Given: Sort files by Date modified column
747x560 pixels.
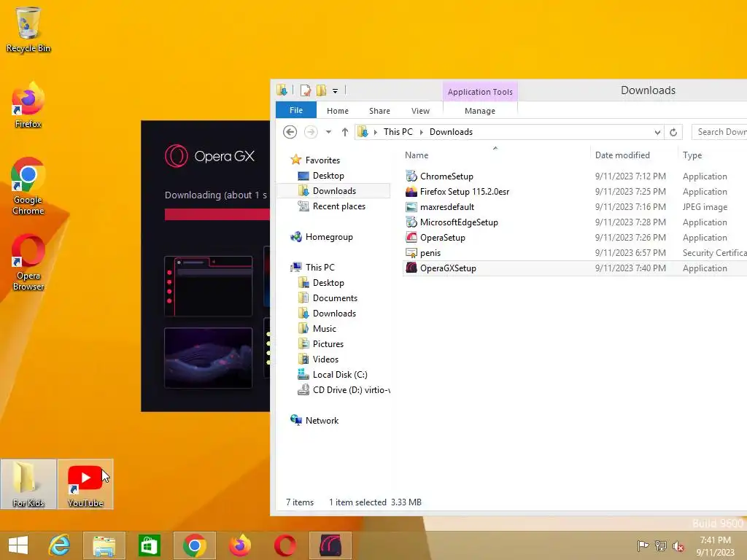Looking at the screenshot, I should point(634,155).
